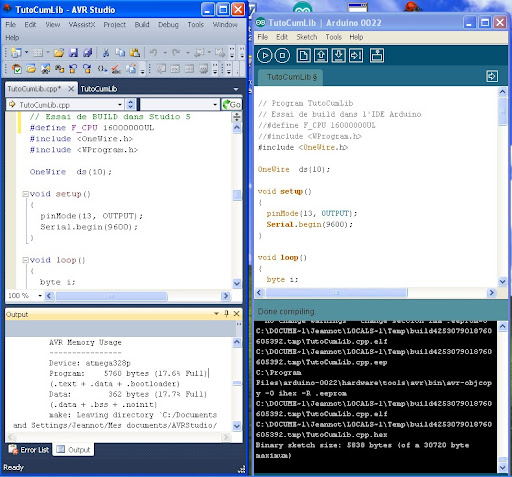Click the 'Device: atmega328p' output line
Viewport: 512px width, 477px height.
click(89, 363)
